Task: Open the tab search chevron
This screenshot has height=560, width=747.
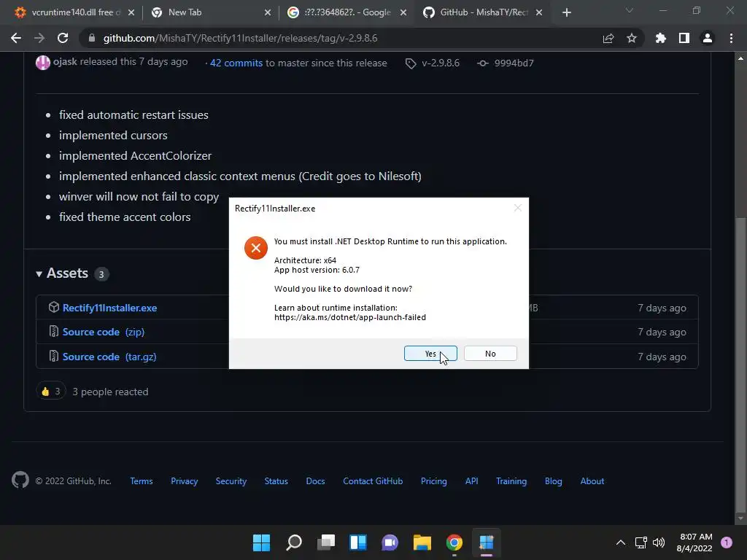Action: point(630,10)
